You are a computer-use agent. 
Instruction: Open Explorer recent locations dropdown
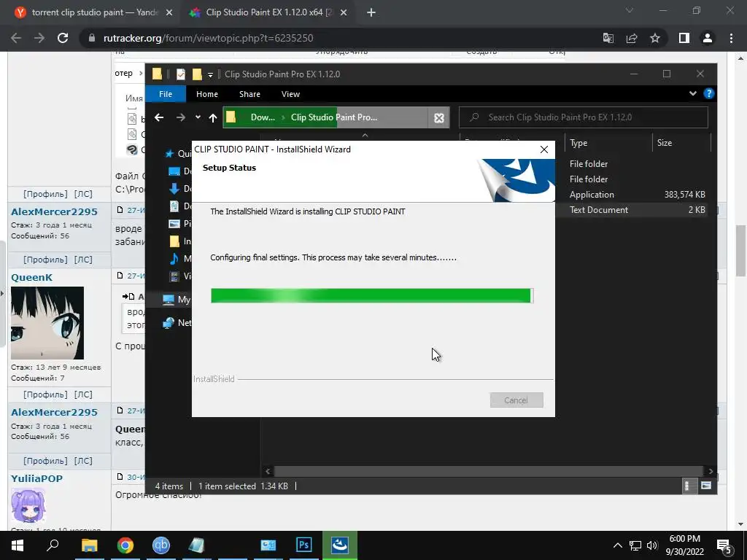click(x=198, y=117)
